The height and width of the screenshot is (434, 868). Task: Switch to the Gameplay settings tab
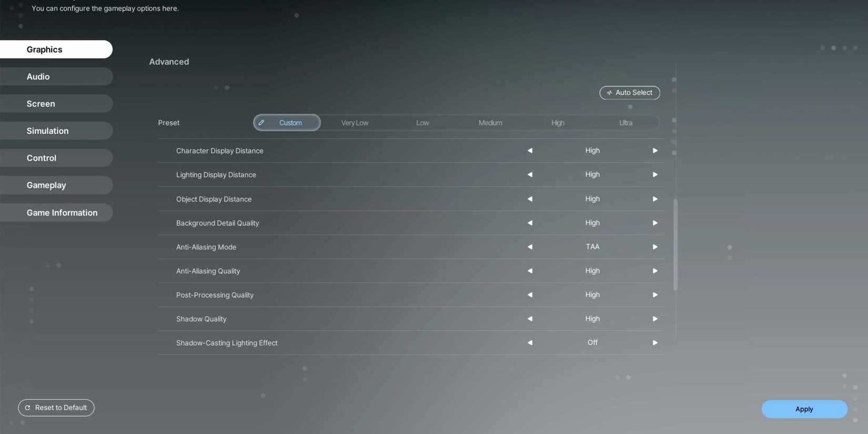click(x=56, y=185)
